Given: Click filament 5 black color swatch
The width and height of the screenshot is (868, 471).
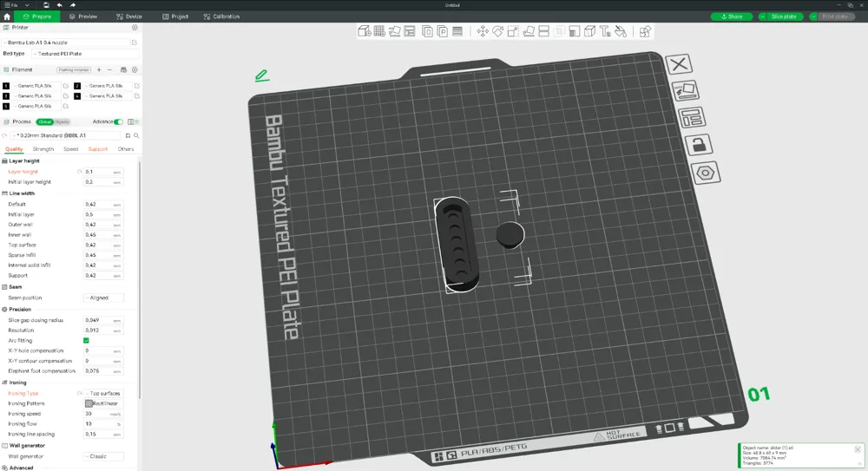Looking at the screenshot, I should click(x=6, y=107).
